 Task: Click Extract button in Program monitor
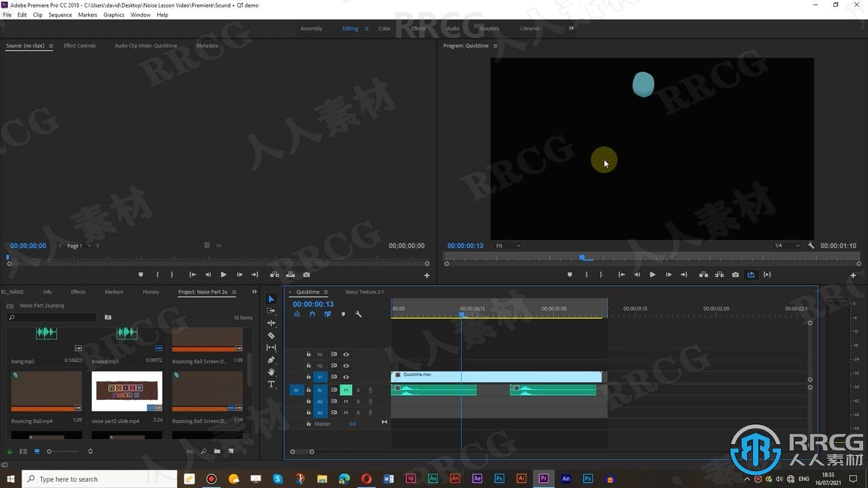pos(719,274)
